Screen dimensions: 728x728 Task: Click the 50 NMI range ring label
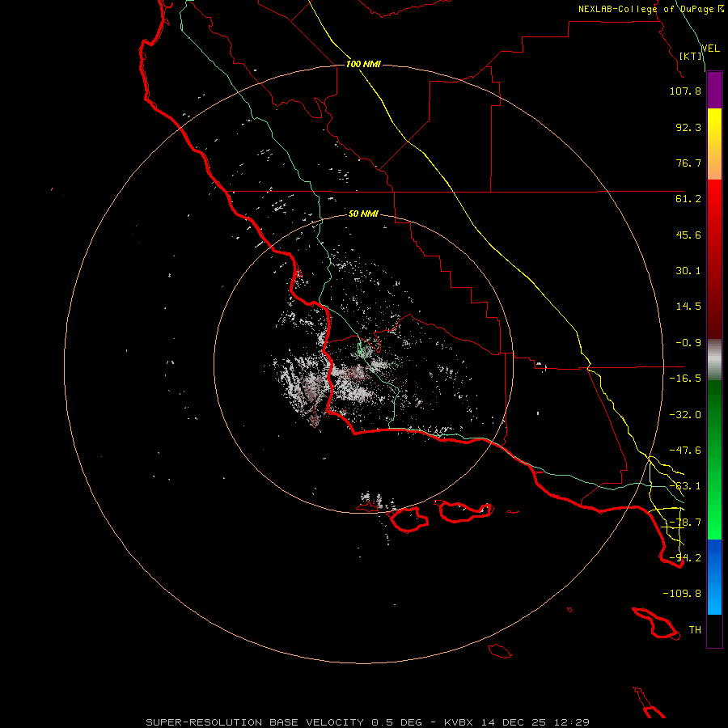click(x=363, y=214)
